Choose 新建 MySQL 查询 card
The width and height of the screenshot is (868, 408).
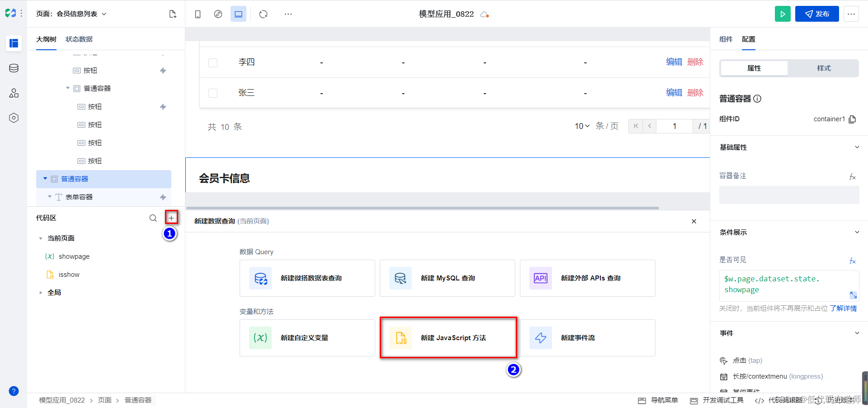(448, 278)
